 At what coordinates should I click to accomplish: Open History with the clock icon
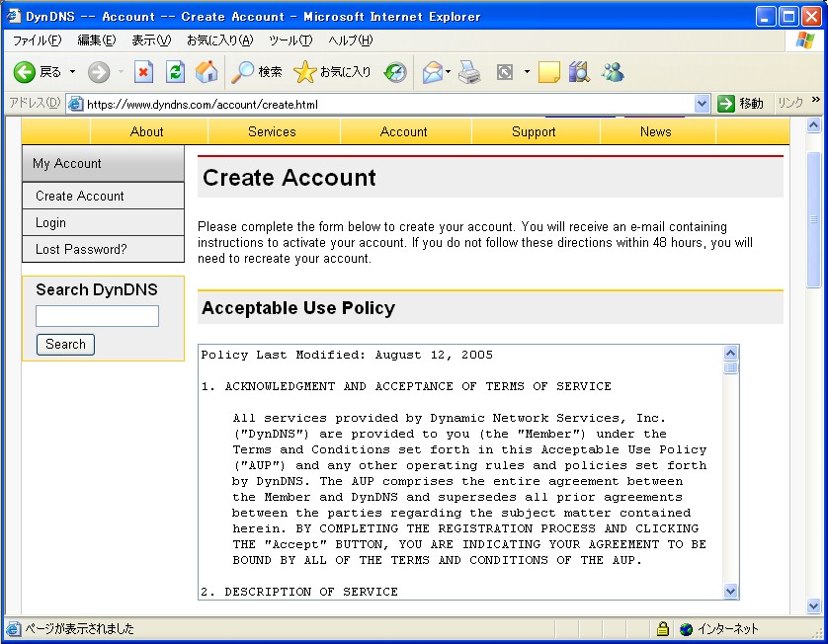(395, 72)
